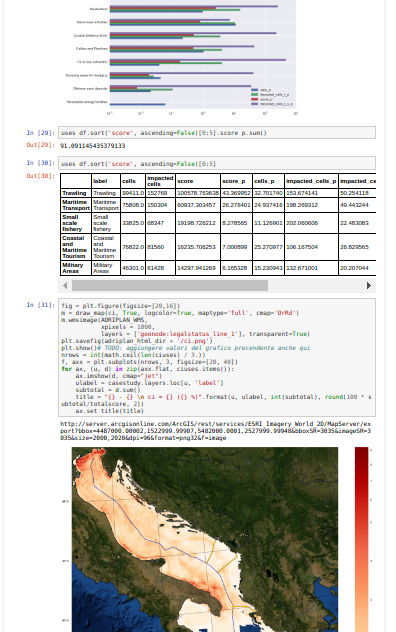Click the Offshore sand deposits chart label
Screen dimensions: 396x632
(90, 88)
